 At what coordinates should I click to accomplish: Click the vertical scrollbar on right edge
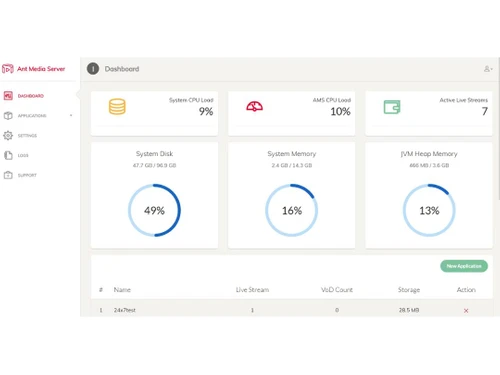pos(499,128)
